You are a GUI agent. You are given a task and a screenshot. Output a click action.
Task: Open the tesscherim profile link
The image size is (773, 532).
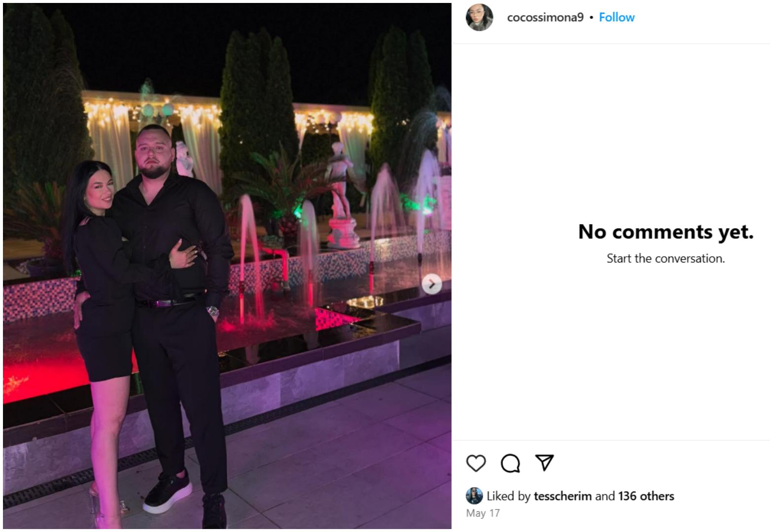[563, 496]
